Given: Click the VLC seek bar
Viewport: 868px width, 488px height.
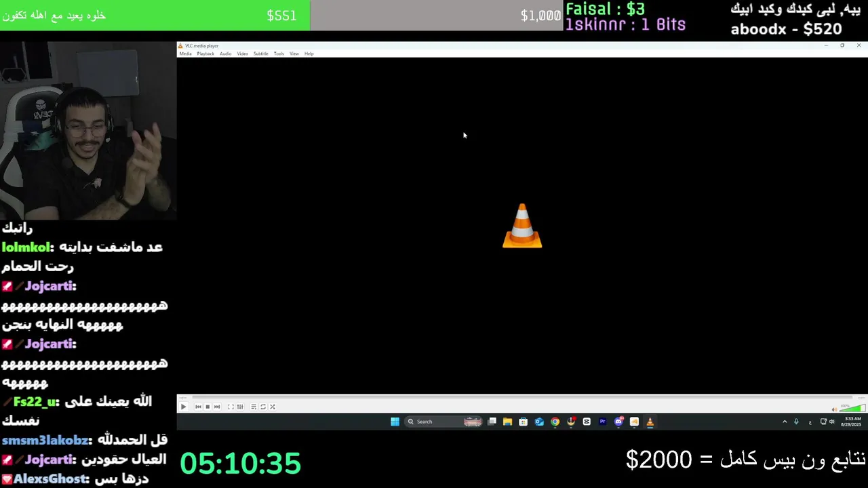Looking at the screenshot, I should point(521,398).
